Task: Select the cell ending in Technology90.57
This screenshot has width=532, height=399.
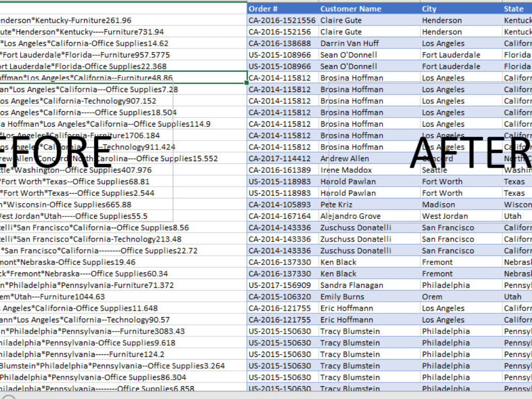Action: point(123,320)
